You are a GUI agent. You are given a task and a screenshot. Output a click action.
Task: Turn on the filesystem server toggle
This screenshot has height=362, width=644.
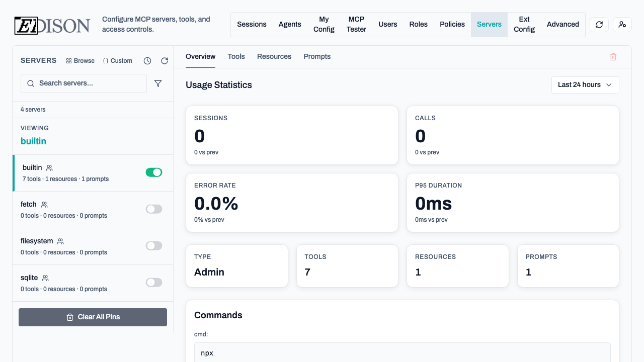click(x=154, y=246)
